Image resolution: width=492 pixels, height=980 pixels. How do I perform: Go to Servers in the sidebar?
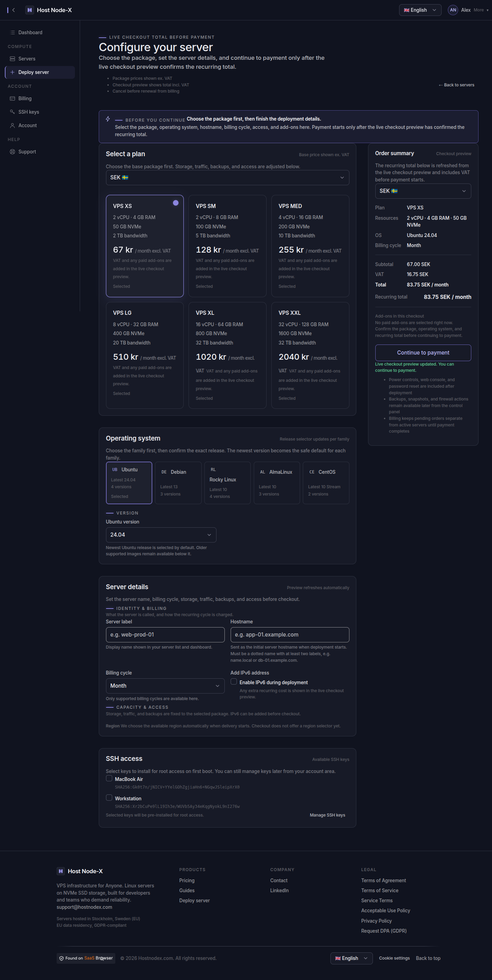tap(40, 59)
